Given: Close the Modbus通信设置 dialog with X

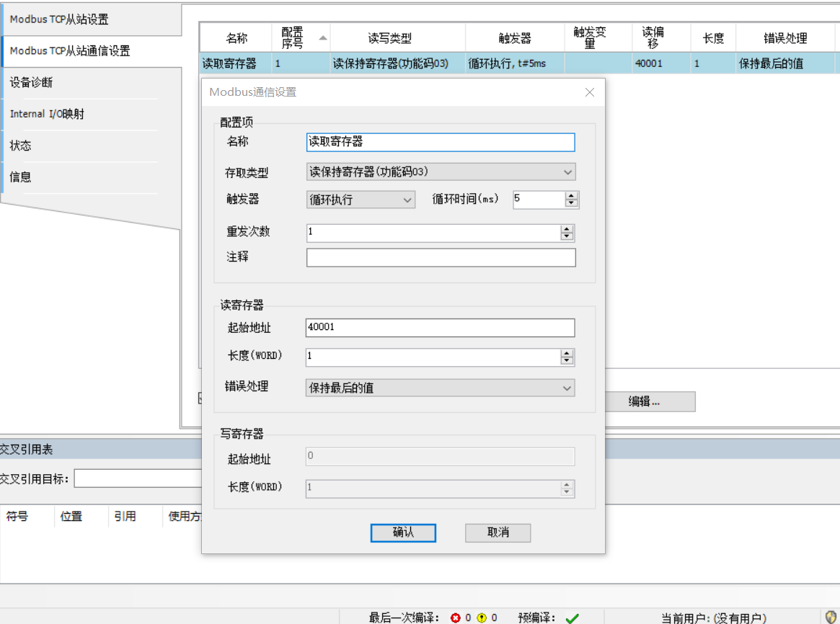Looking at the screenshot, I should [x=589, y=92].
